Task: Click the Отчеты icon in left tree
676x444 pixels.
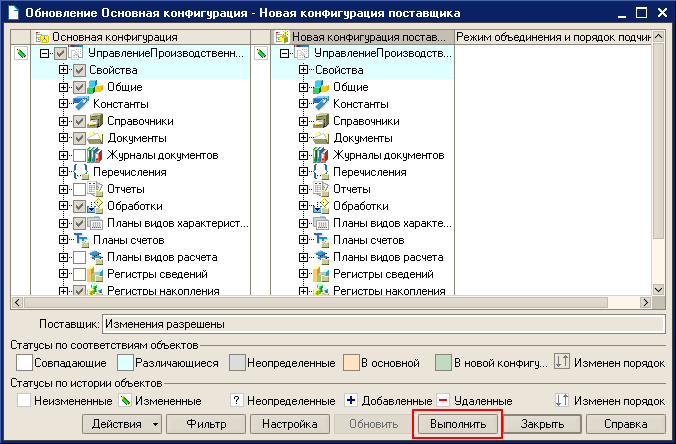Action: [x=95, y=189]
